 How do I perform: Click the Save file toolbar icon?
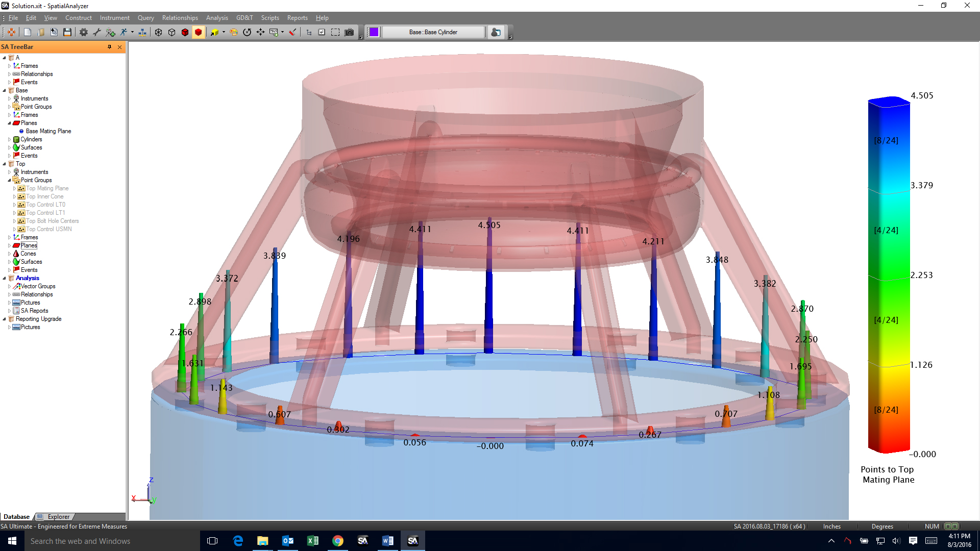coord(67,32)
